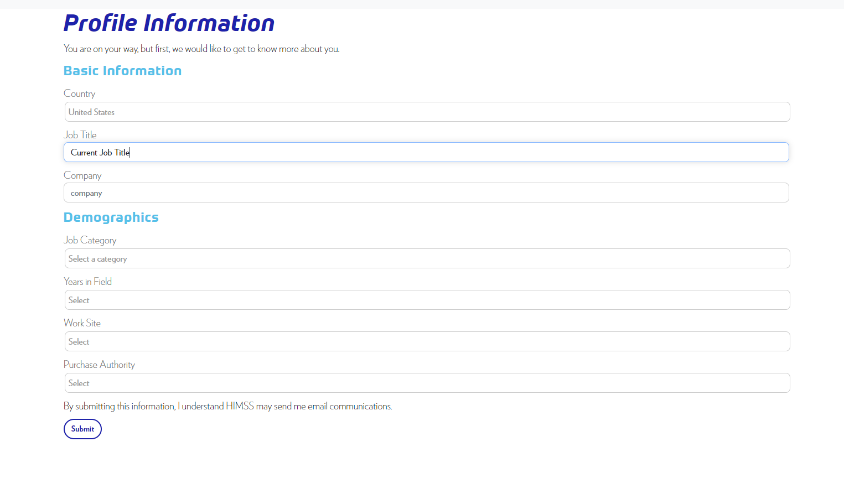Click the Purchase Authority field label
844x504 pixels.
coord(99,365)
